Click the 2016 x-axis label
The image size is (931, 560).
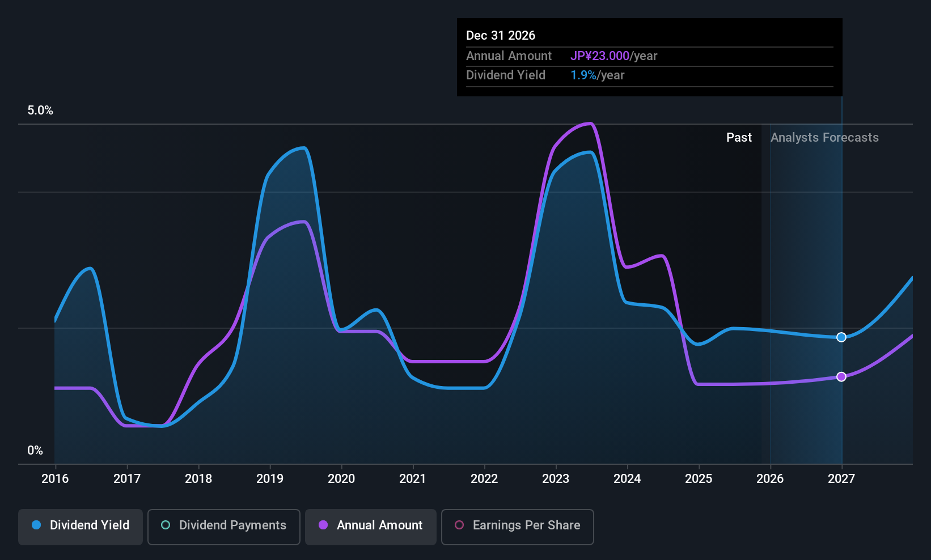coord(55,479)
